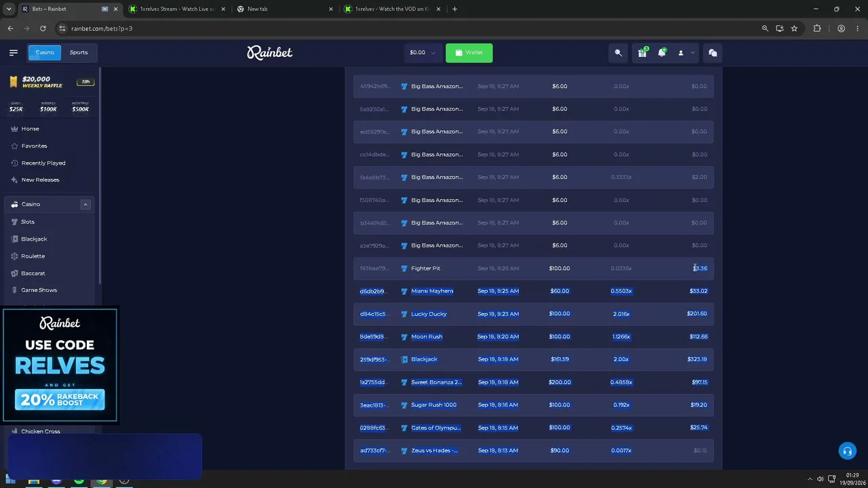Open the site search magnifier
The image size is (868, 488).
point(618,52)
